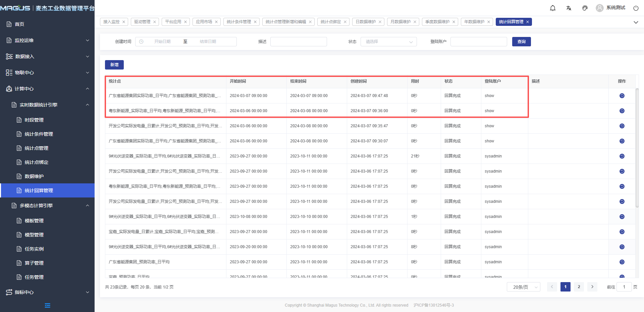The image size is (644, 312).
Task: Click the power logout icon
Action: pyautogui.click(x=636, y=8)
